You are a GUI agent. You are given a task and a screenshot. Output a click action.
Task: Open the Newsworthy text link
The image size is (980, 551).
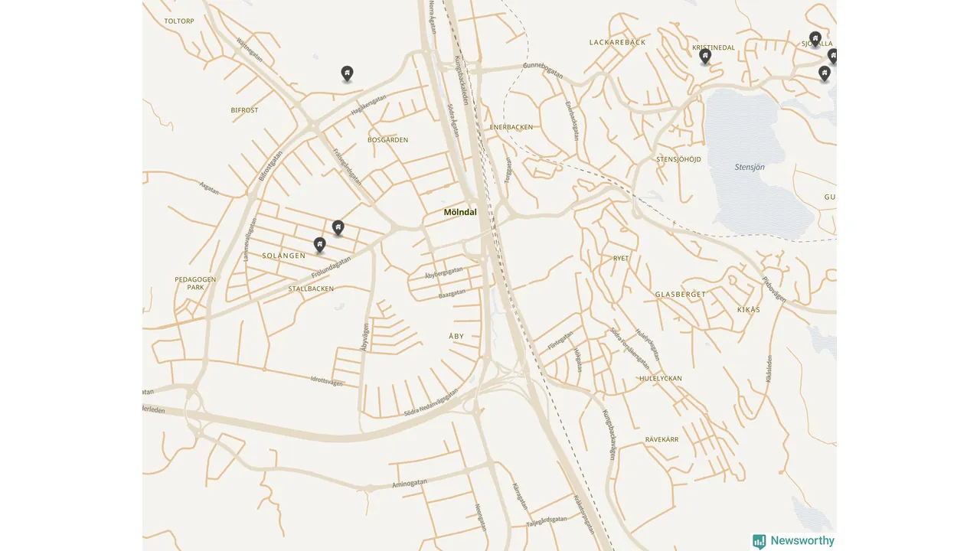802,541
